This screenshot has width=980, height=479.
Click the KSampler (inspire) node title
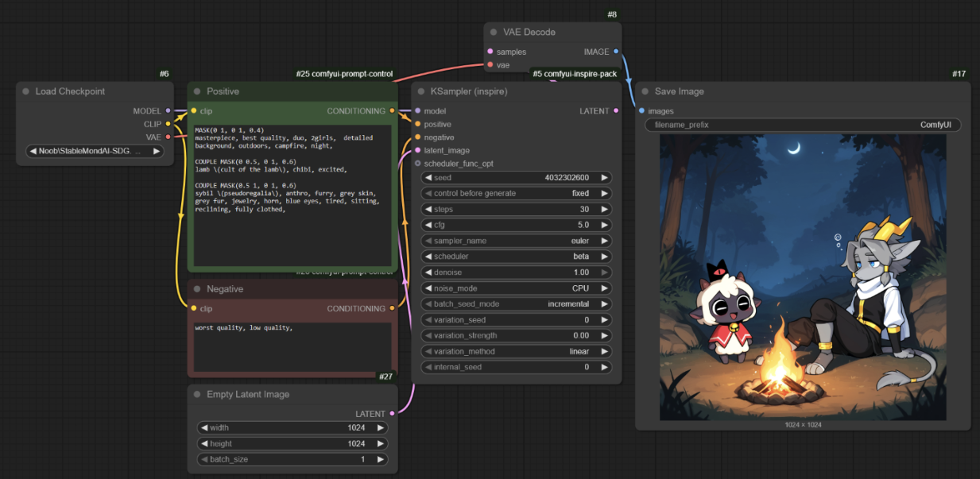coord(468,91)
